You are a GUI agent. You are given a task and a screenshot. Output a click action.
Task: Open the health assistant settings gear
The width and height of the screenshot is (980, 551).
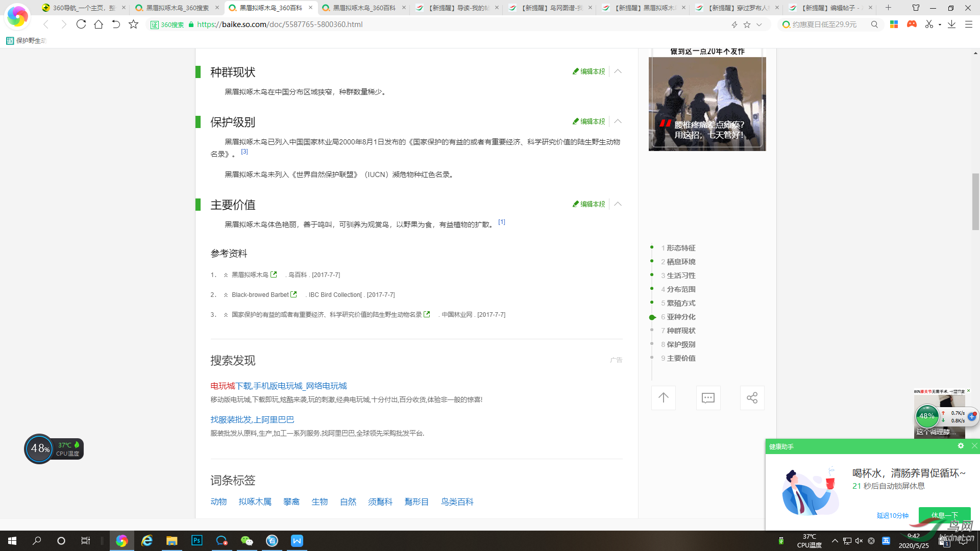(961, 446)
